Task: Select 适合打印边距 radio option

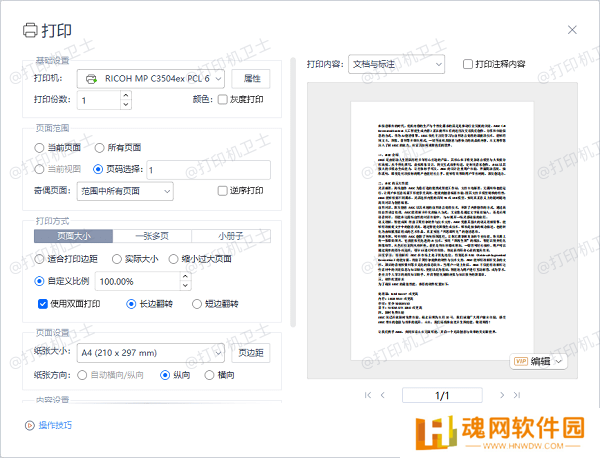Action: 39,259
